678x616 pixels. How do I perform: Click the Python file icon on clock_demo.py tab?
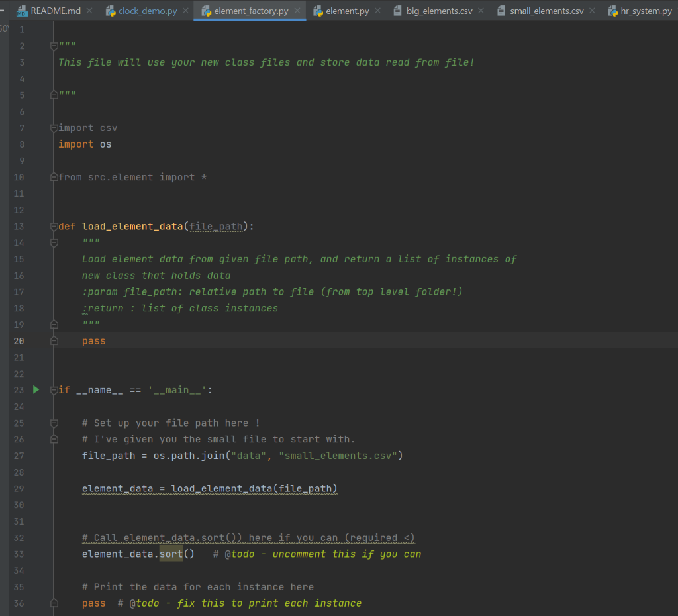click(111, 11)
